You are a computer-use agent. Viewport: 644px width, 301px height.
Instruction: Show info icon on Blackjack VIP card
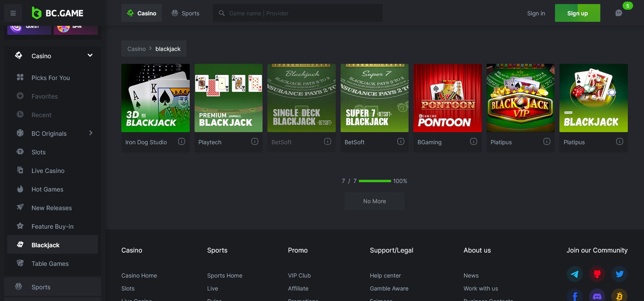547,141
